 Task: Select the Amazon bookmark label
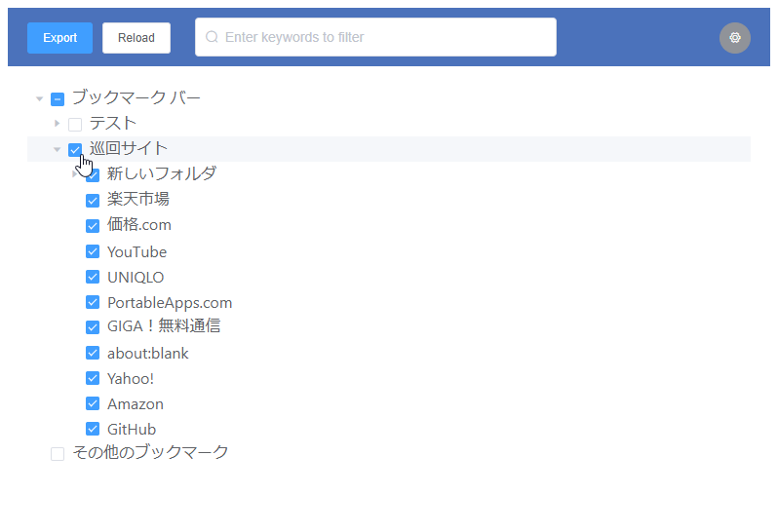tap(136, 404)
